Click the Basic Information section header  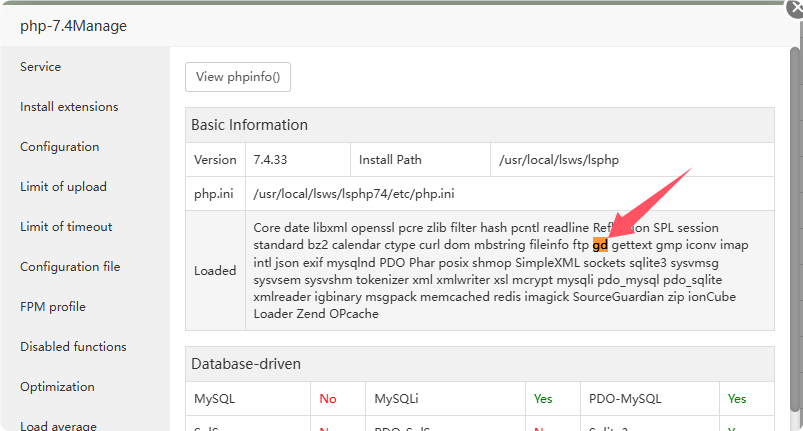(x=250, y=125)
